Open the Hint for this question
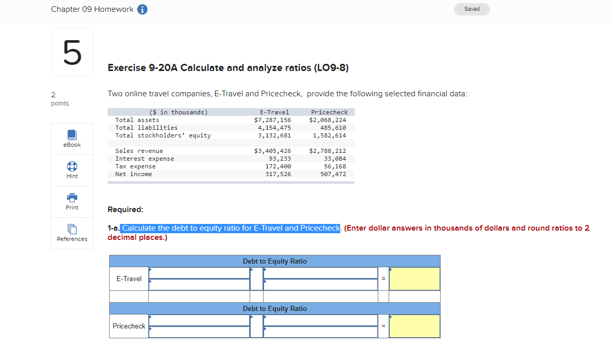Screen dimensions: 611x364 72,170
